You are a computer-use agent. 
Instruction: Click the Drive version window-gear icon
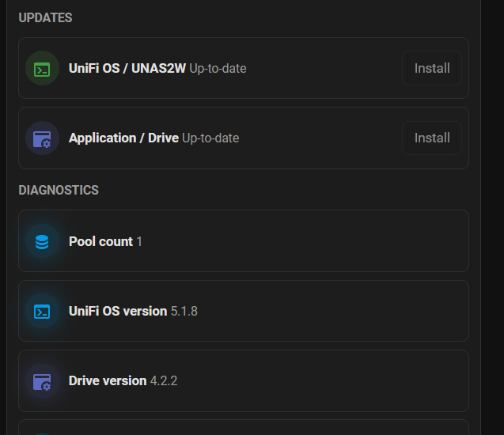click(42, 381)
